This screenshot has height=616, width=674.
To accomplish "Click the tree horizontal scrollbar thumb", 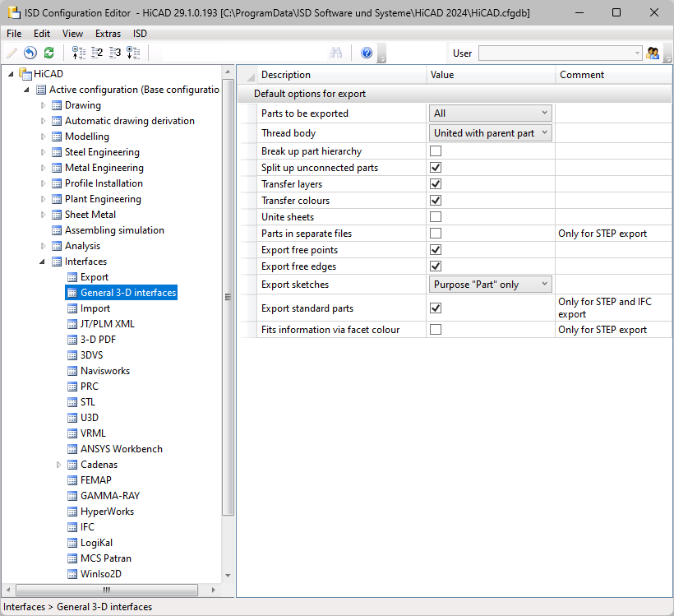I will (107, 590).
